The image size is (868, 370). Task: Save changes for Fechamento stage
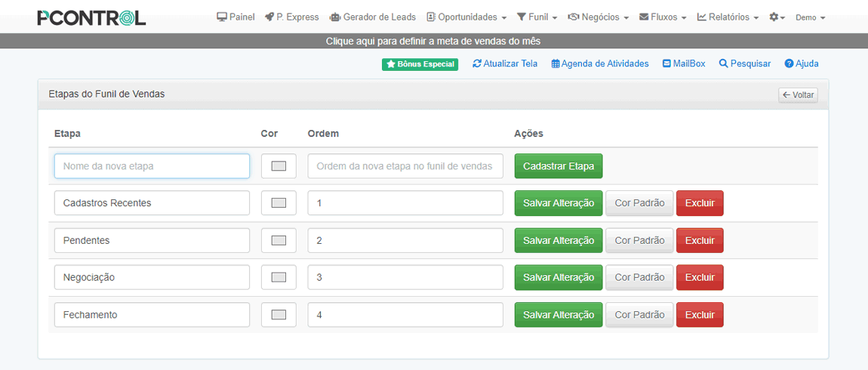tap(559, 315)
